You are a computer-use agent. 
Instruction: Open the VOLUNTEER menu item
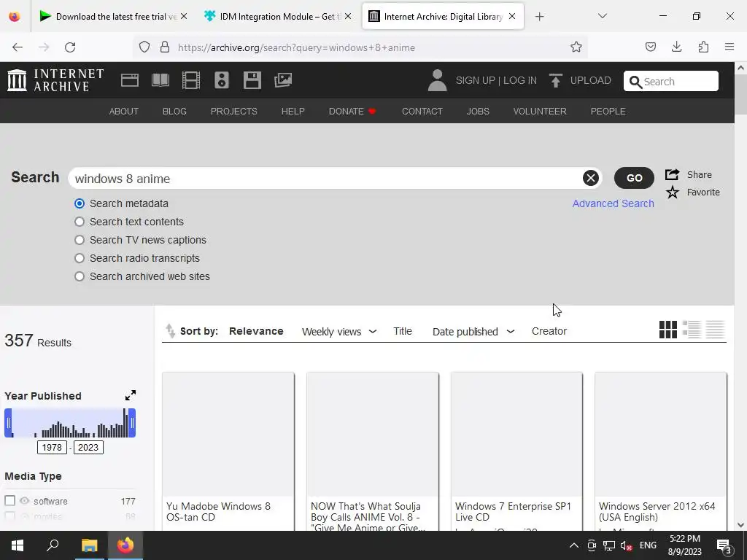540,111
